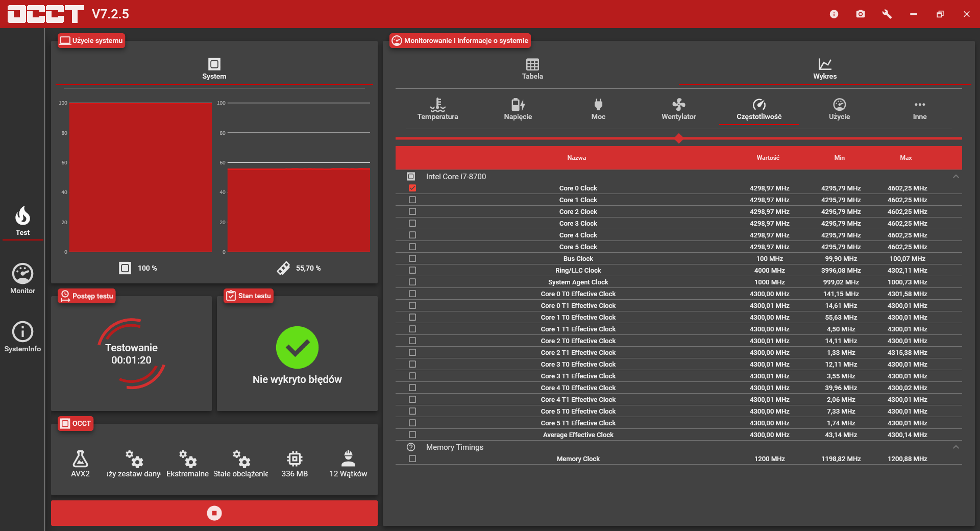Click the red diamond slider handle
Screen dimensions: 980x531
[679, 138]
